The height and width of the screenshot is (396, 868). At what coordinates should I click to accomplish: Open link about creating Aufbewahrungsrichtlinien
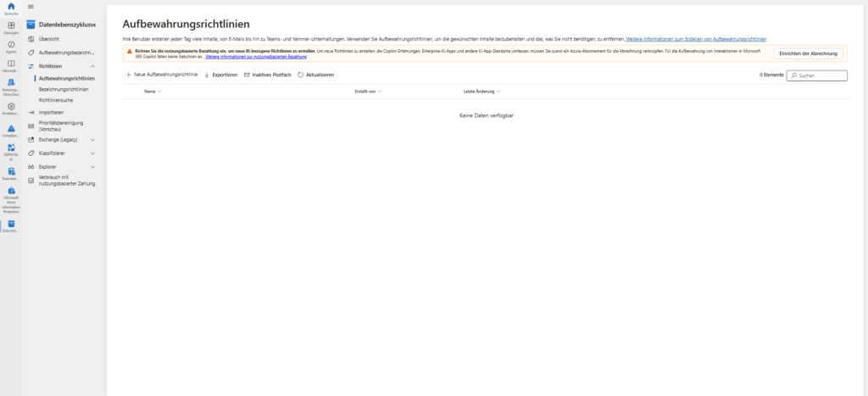[x=695, y=39]
